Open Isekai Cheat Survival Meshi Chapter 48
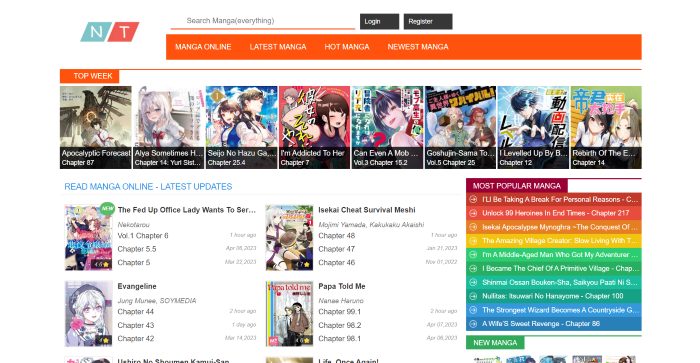Viewport: 700px width, 363px height. click(x=337, y=236)
